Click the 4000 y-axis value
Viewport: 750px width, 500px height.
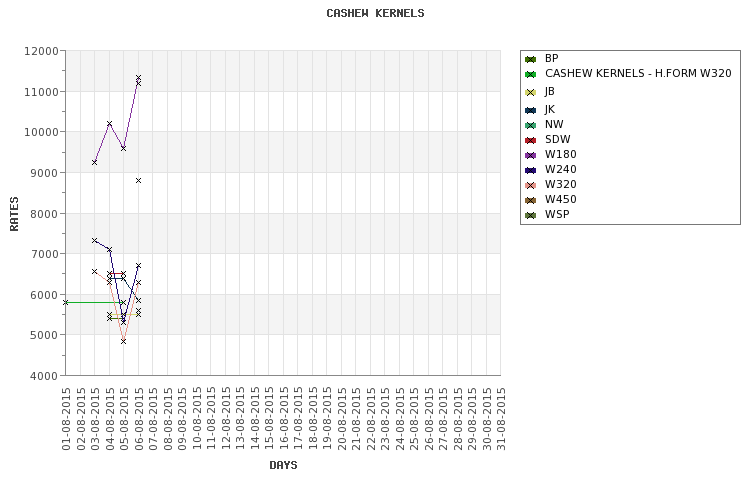tap(44, 376)
